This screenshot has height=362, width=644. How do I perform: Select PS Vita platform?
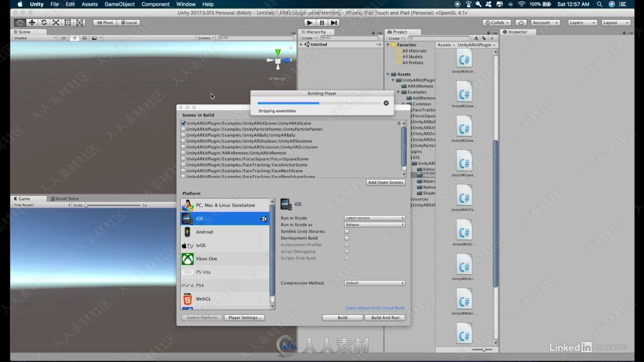pos(225,272)
